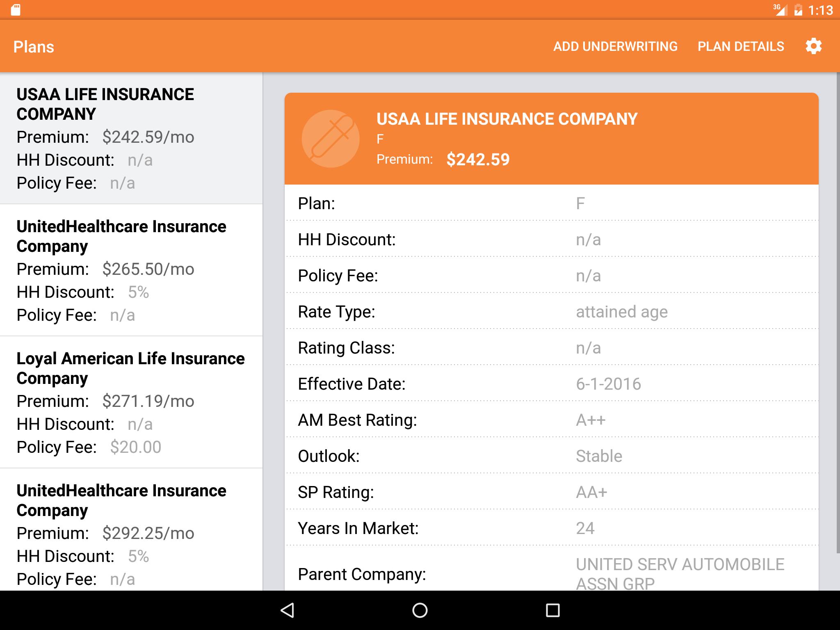Click HH Discount row in details card
840x630 pixels.
click(552, 240)
